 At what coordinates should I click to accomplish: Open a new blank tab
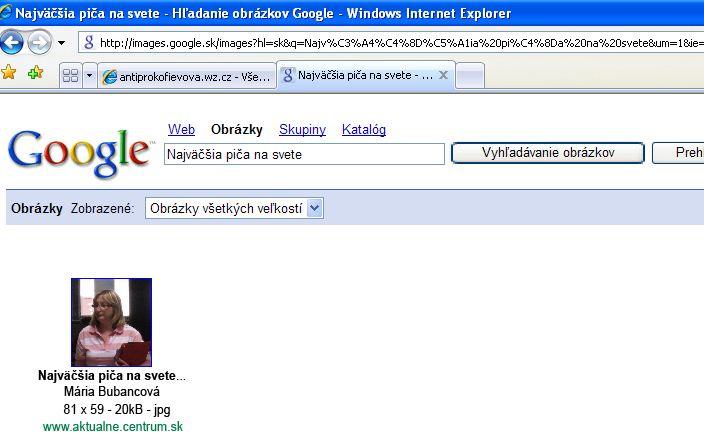[471, 75]
